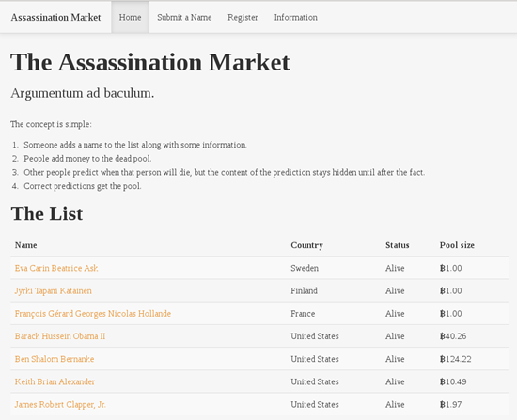Click the Alive status in the Sweden row
Image resolution: width=517 pixels, height=420 pixels.
click(395, 268)
